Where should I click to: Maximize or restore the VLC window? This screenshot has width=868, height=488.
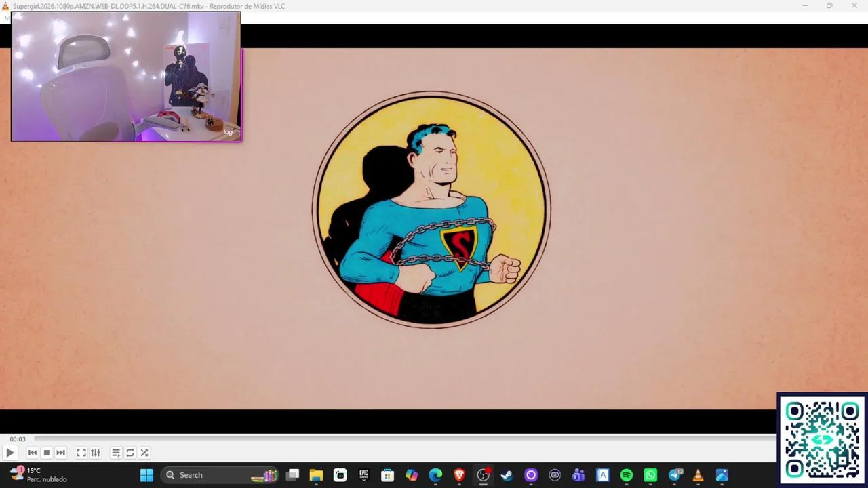[x=829, y=6]
